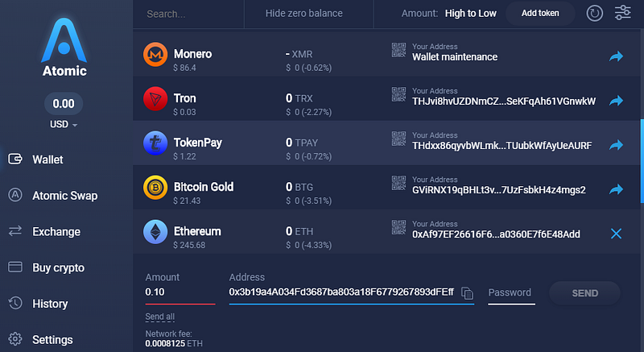644x352 pixels.
Task: Click the TokenPay coin icon
Action: point(155,143)
